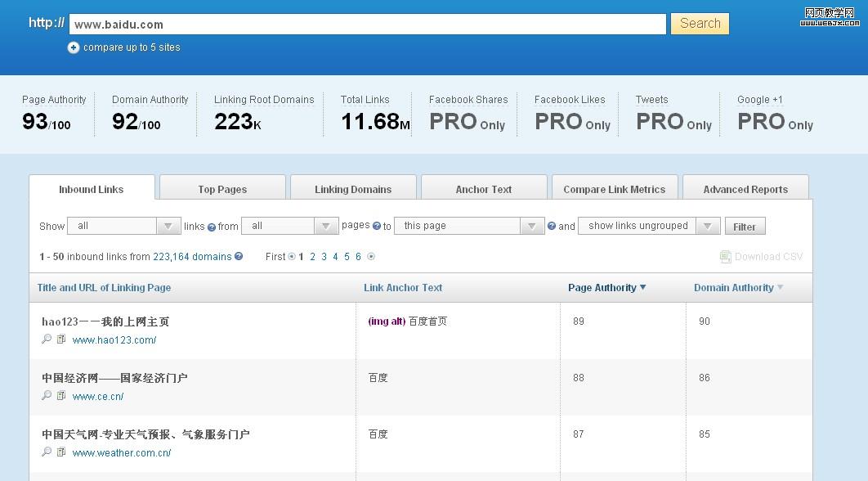Sort by Domain Authority column header
The image size is (868, 481).
click(x=738, y=287)
